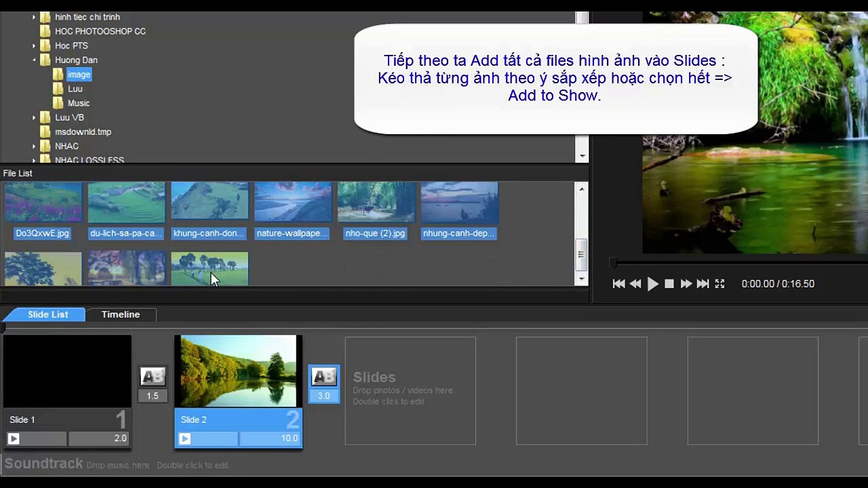Rewind the preview playback
This screenshot has width=868, height=488.
pos(635,284)
